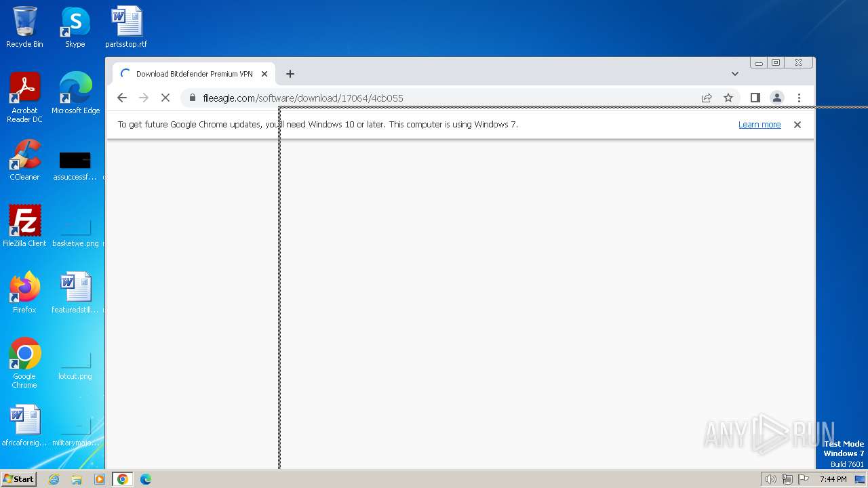Image resolution: width=868 pixels, height=488 pixels.
Task: Launch Windows Media Player from taskbar
Action: click(100, 479)
